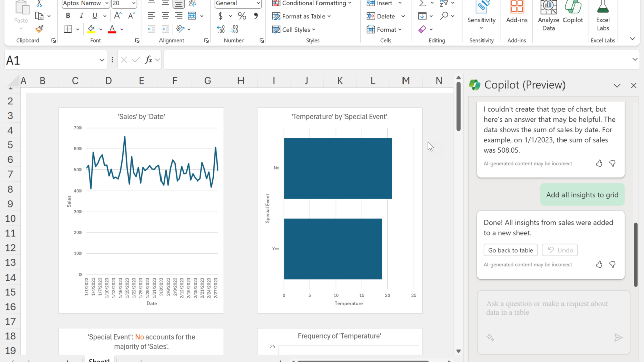Open the Add-ins button

coord(517,13)
